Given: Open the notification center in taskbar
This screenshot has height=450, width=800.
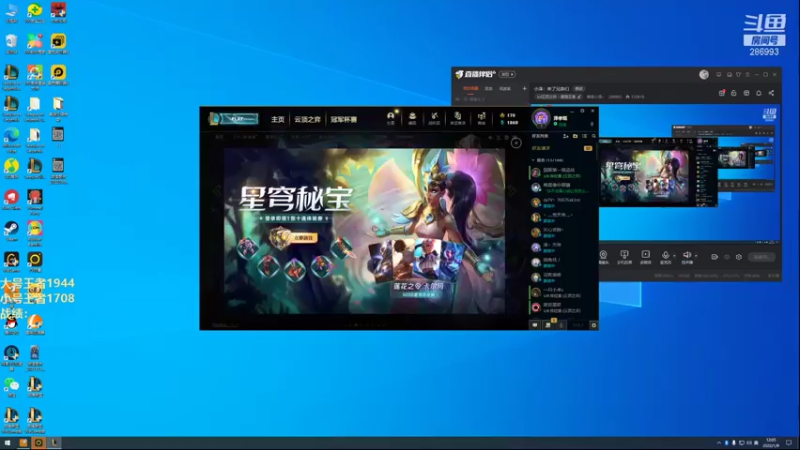Looking at the screenshot, I should (x=789, y=443).
